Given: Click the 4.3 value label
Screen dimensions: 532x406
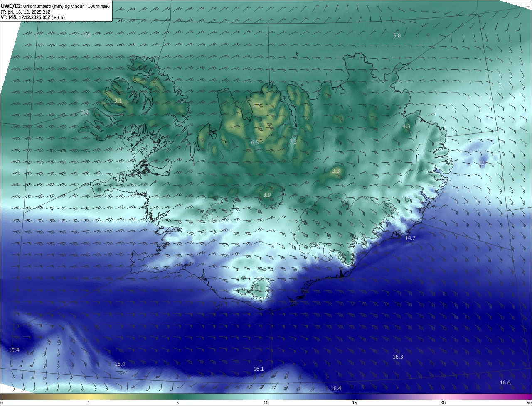Looking at the screenshot, I should (x=406, y=127).
